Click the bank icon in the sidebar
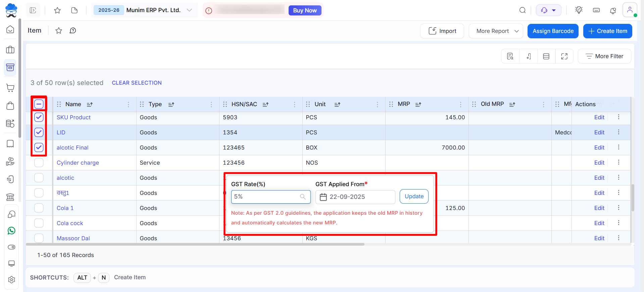The image size is (644, 292). (x=10, y=197)
